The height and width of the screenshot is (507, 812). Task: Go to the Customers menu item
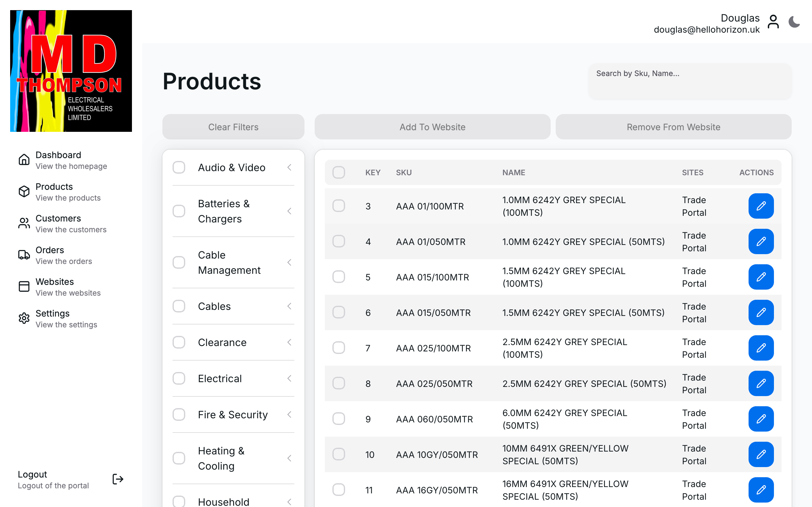tap(58, 223)
